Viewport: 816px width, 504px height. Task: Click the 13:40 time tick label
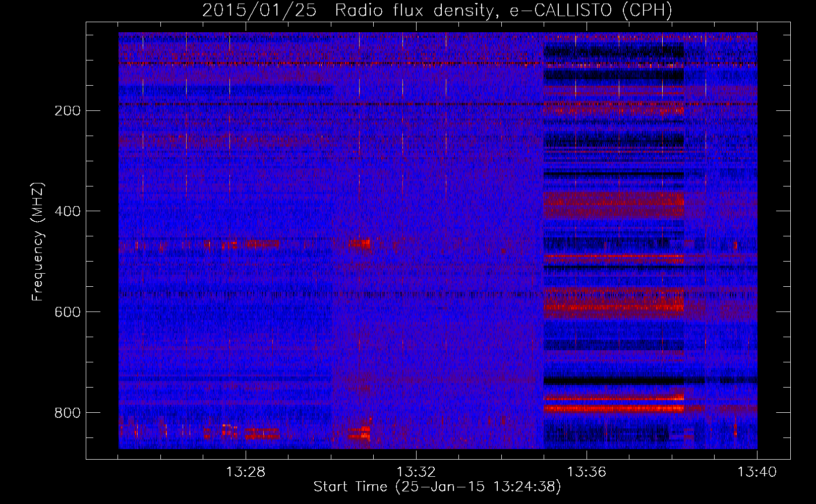(x=757, y=472)
